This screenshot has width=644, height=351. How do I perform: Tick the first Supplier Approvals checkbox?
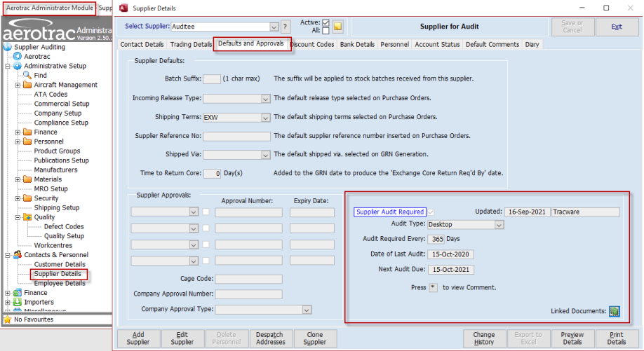(x=206, y=212)
